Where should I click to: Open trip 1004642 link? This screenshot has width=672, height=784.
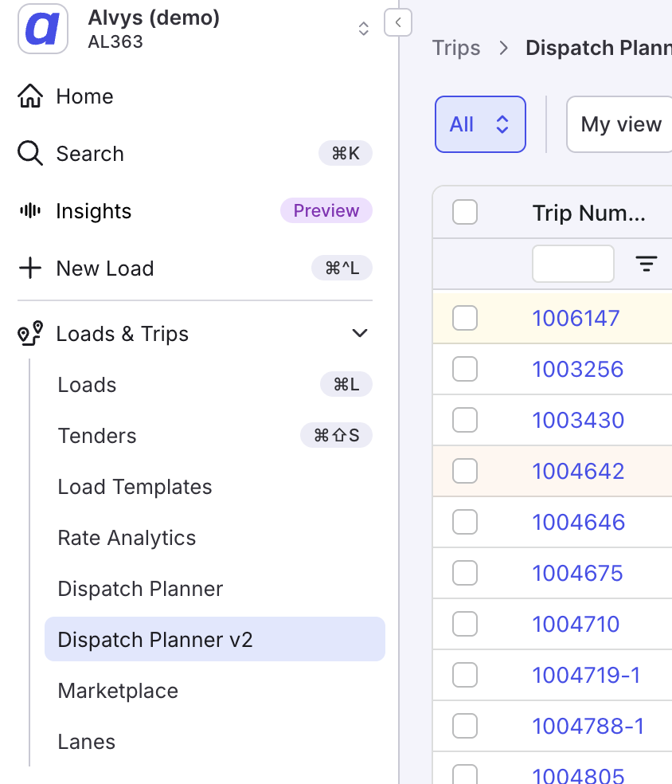click(x=578, y=471)
